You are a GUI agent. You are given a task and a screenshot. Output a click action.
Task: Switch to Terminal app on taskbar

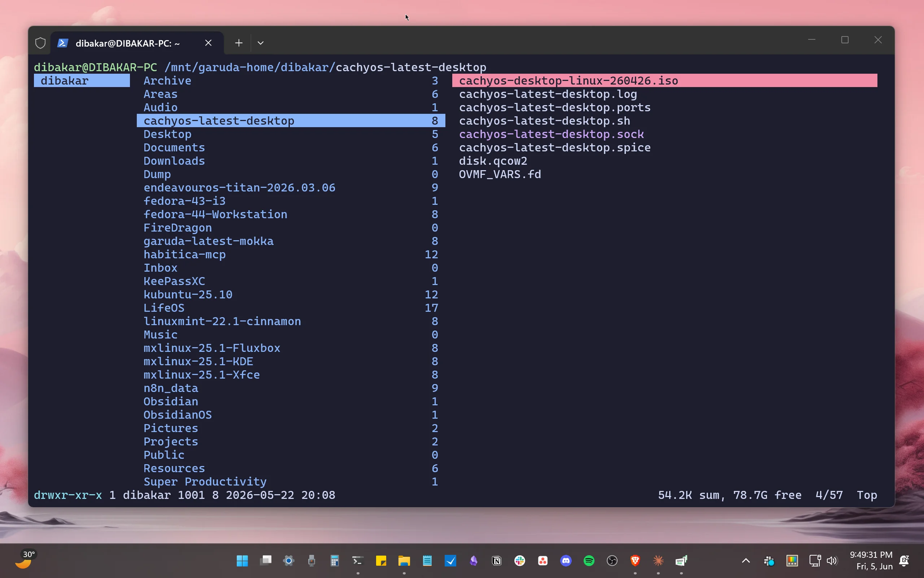[358, 561]
